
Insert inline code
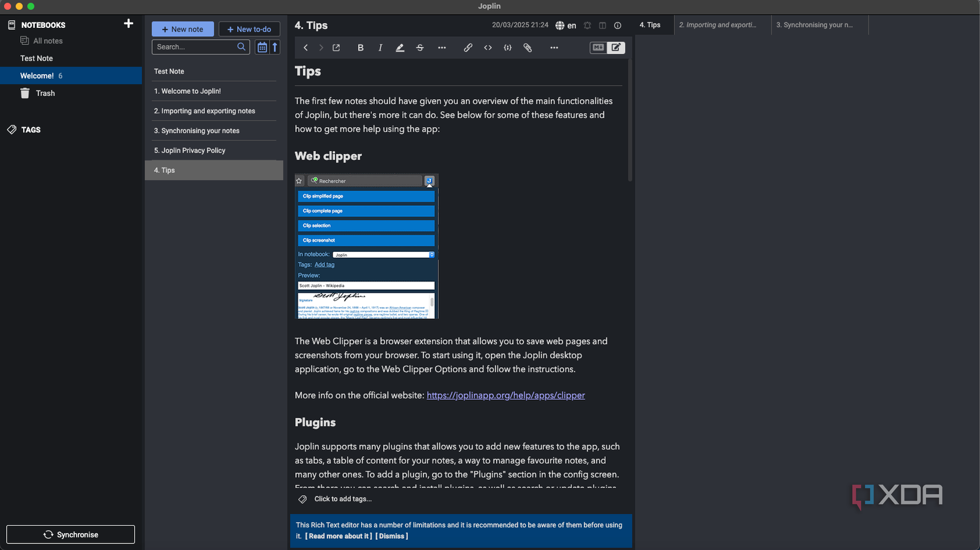coord(488,48)
